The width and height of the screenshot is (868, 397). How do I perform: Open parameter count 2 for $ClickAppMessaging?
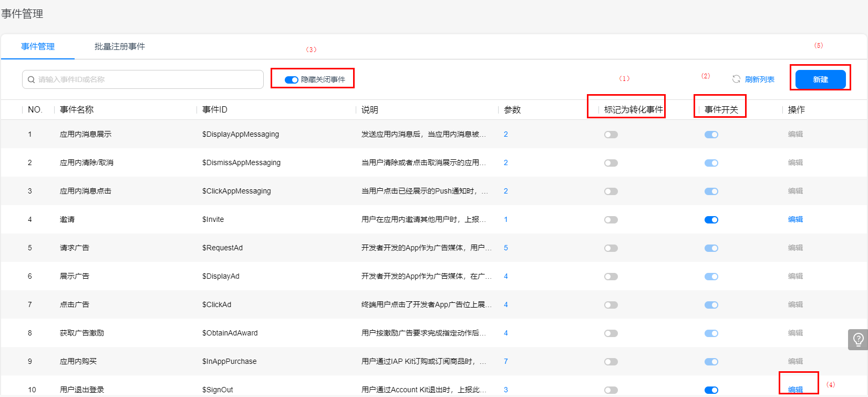(506, 191)
